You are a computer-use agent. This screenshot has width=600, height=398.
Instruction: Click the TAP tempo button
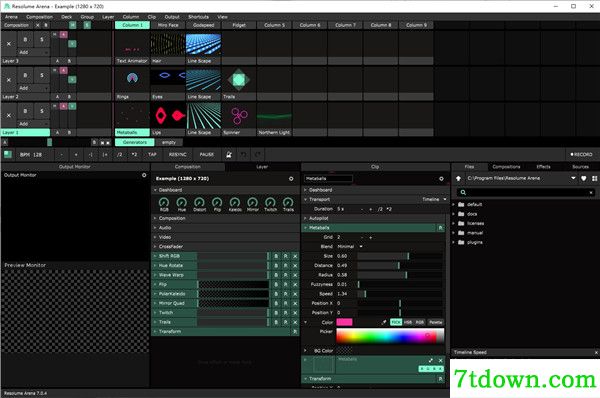[152, 155]
